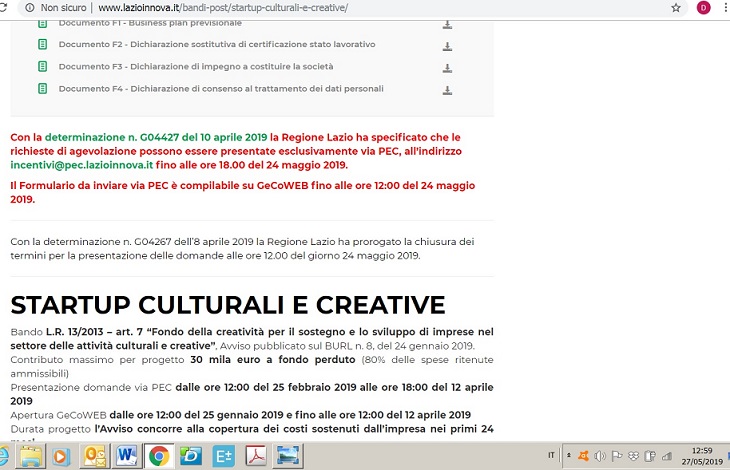Open Chrome's three-dot menu
730x470 pixels.
pos(724,7)
